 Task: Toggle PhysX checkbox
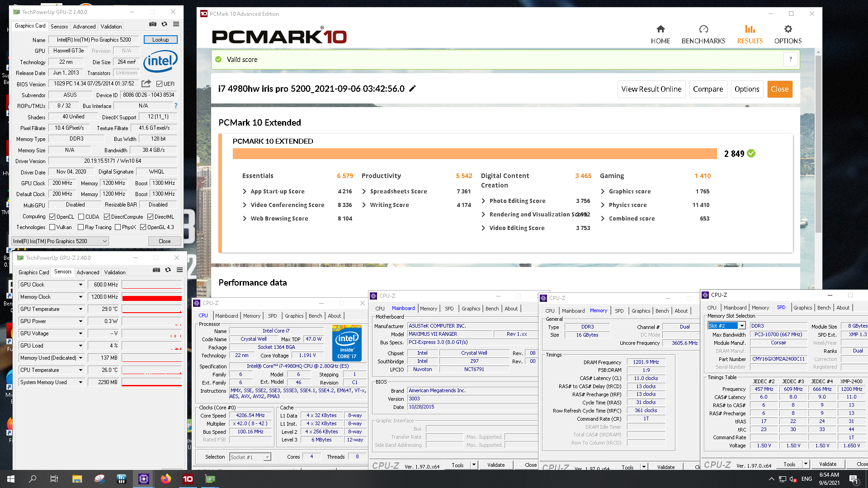(118, 227)
